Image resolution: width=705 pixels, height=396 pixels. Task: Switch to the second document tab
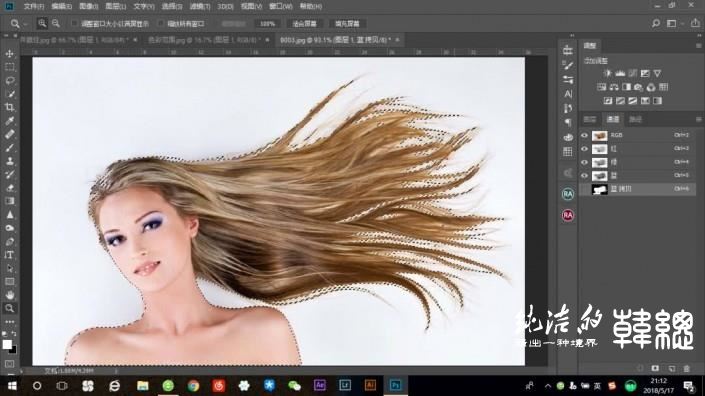click(x=205, y=40)
